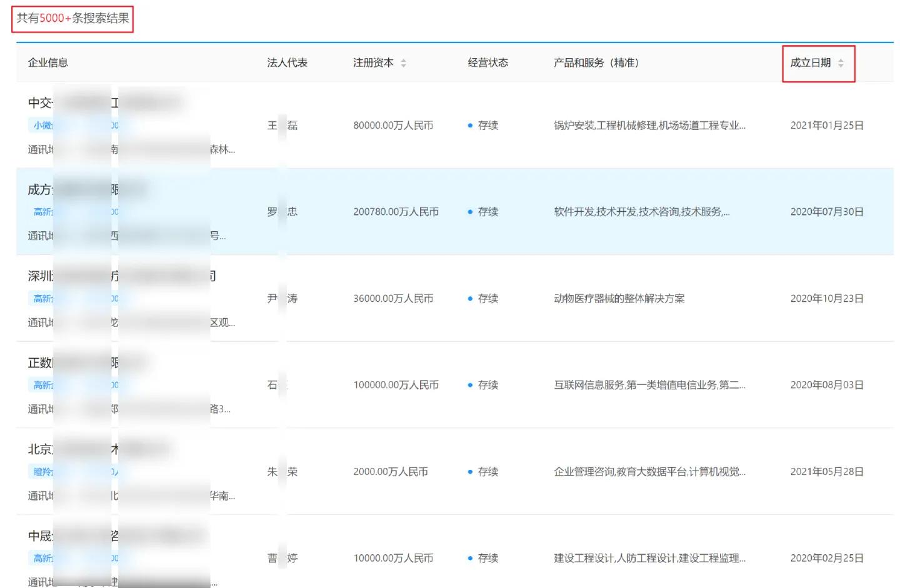Click the blue 存续 status dot on 中晟 row
This screenshot has width=900, height=588.
(469, 558)
